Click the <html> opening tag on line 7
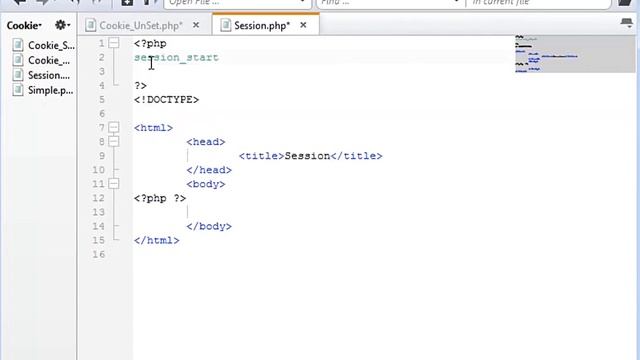This screenshot has width=640, height=360. (x=153, y=128)
